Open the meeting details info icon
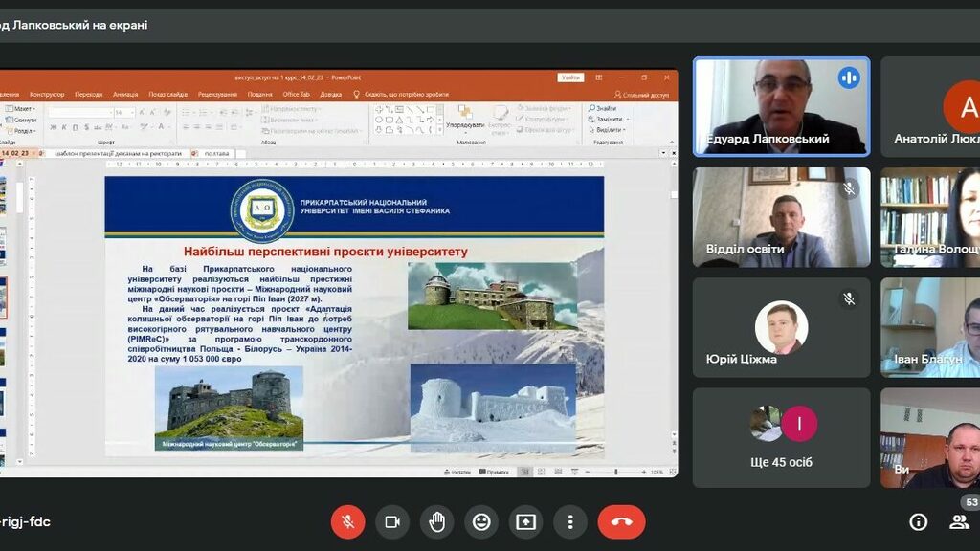The height and width of the screenshot is (551, 980). tap(918, 521)
